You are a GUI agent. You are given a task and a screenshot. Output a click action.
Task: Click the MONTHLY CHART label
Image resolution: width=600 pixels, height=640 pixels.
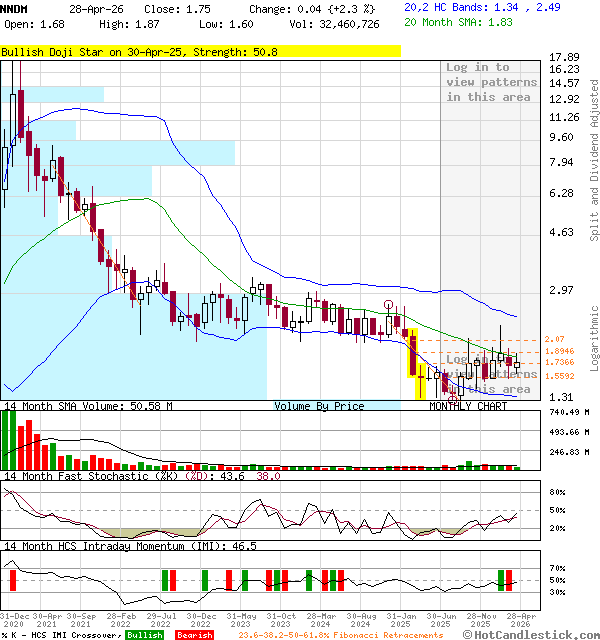468,406
